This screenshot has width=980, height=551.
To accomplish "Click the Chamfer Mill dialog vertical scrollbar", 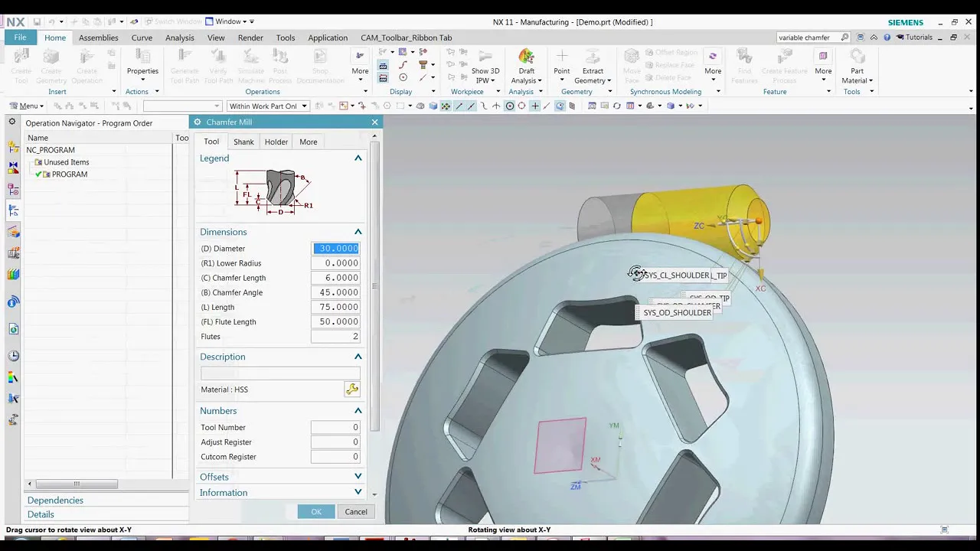I will tap(374, 288).
